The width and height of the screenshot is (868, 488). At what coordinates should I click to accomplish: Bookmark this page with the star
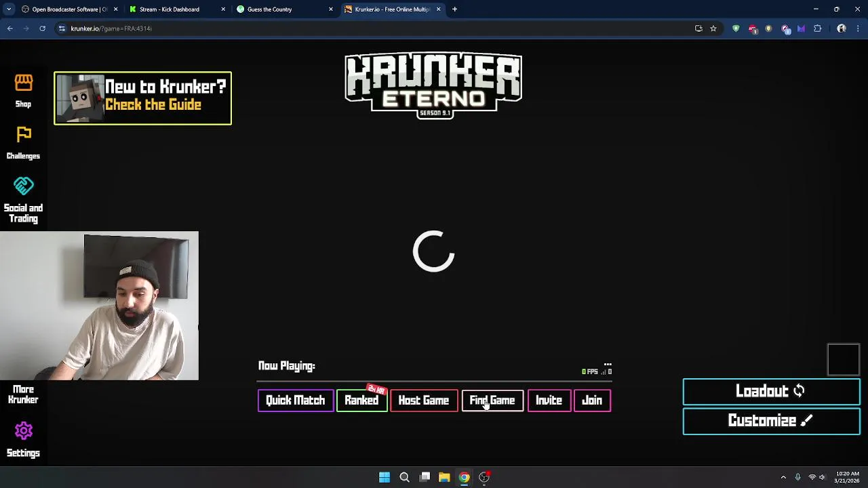pos(713,28)
